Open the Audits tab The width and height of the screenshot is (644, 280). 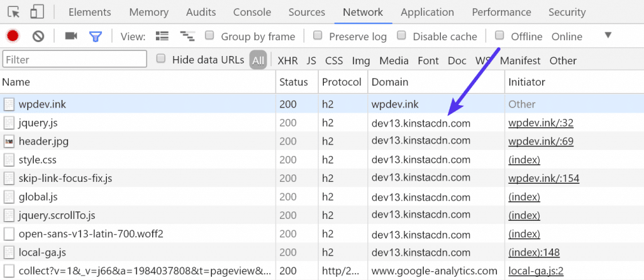pos(201,13)
